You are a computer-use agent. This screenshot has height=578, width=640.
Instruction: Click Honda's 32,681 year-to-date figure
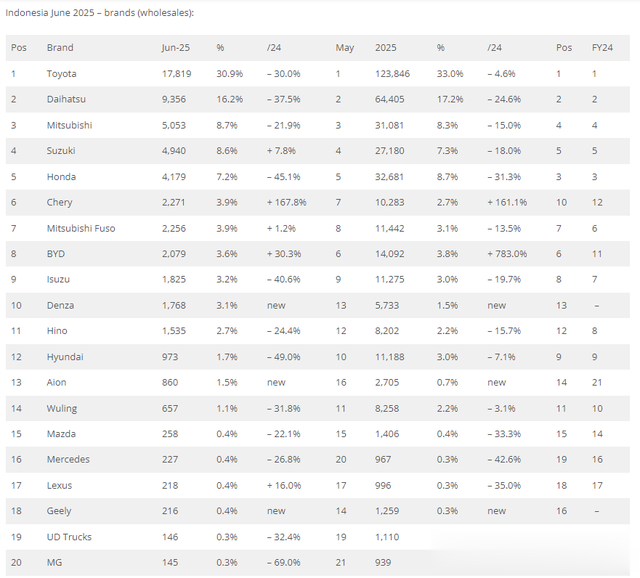pos(389,177)
